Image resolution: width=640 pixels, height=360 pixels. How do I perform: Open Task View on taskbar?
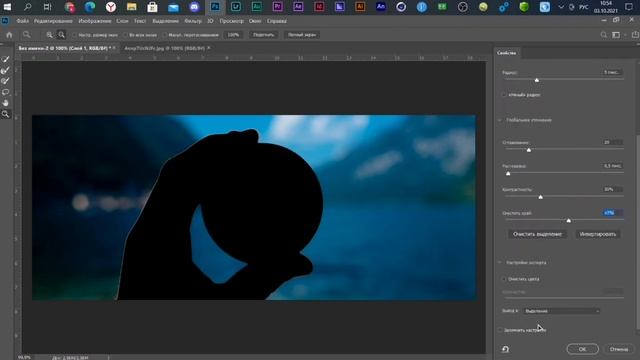tap(47, 7)
